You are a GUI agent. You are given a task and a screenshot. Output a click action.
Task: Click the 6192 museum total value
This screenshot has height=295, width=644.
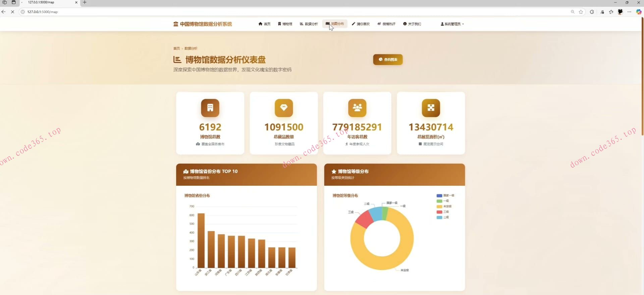tap(210, 127)
